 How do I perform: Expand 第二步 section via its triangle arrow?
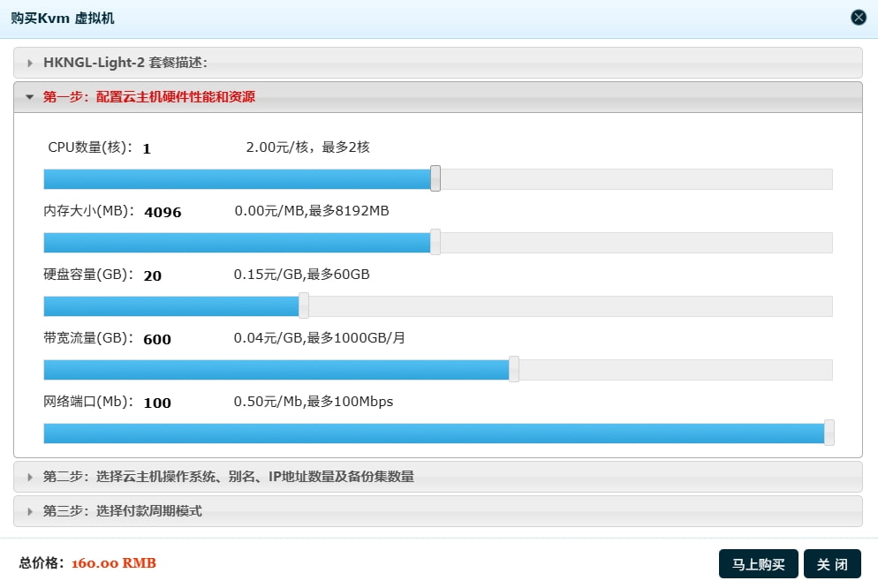(30, 478)
